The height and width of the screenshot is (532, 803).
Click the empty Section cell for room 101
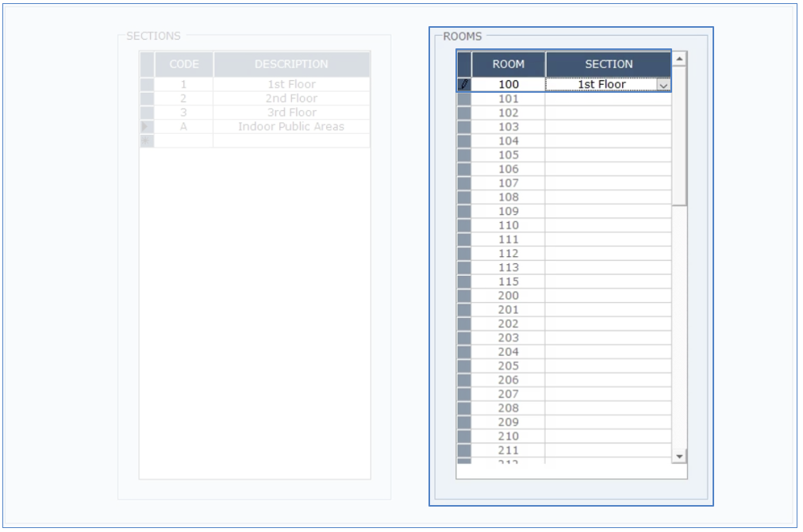click(x=608, y=99)
